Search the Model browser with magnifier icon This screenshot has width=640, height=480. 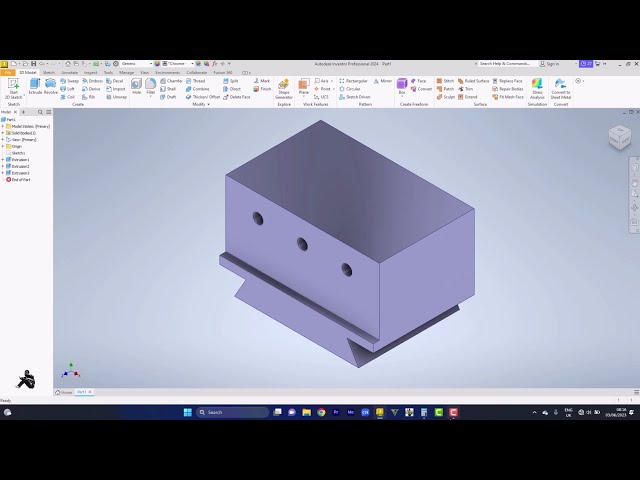40,112
